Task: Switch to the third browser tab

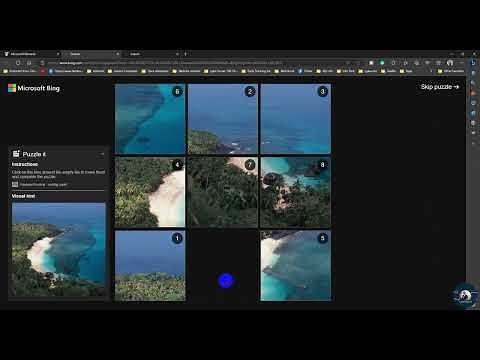Action: tap(152, 54)
